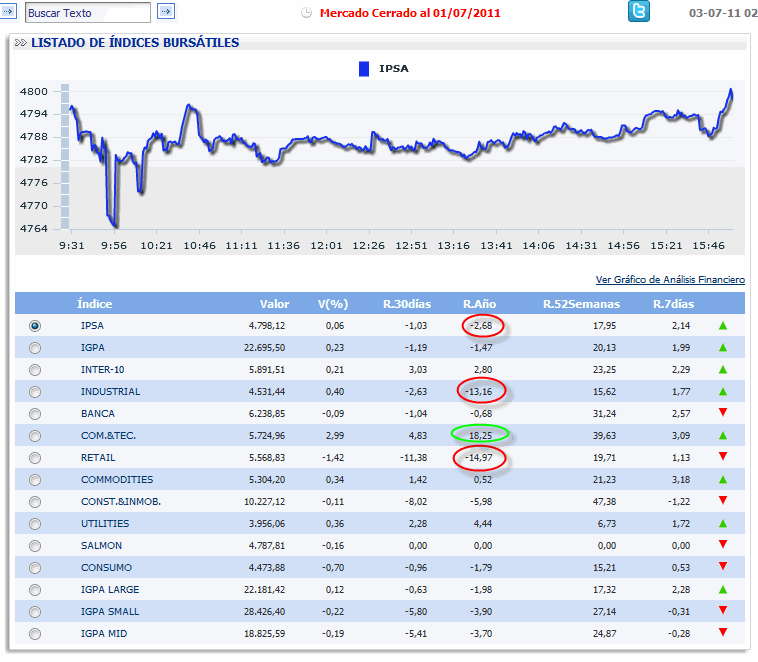Click the clock icon beside Mercado Cerrado
The width and height of the screenshot is (758, 662).
point(306,13)
